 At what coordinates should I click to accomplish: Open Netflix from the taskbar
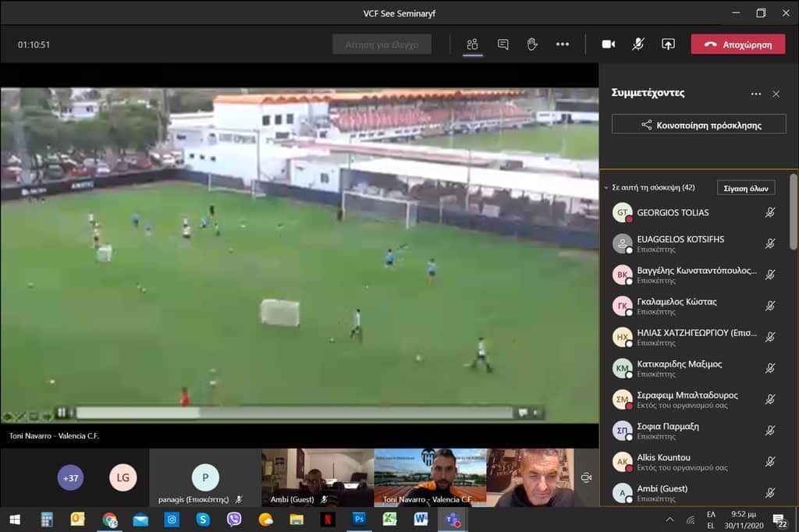[x=328, y=520]
